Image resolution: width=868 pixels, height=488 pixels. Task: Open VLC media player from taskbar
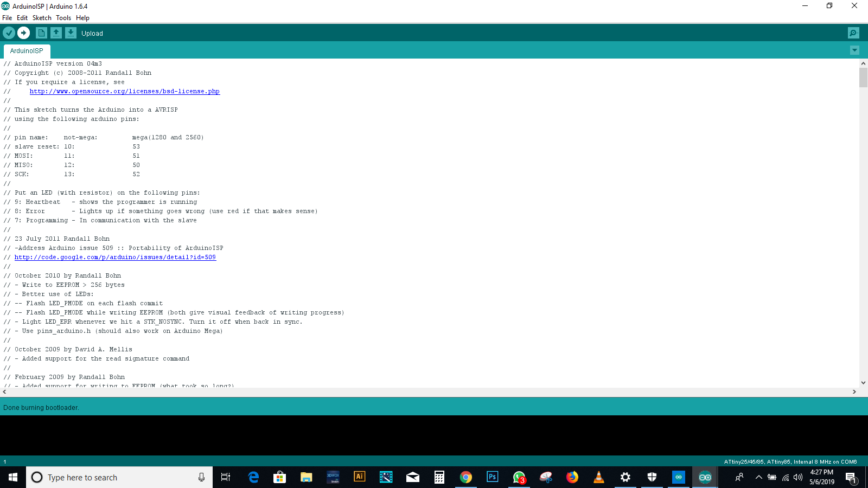(x=599, y=477)
